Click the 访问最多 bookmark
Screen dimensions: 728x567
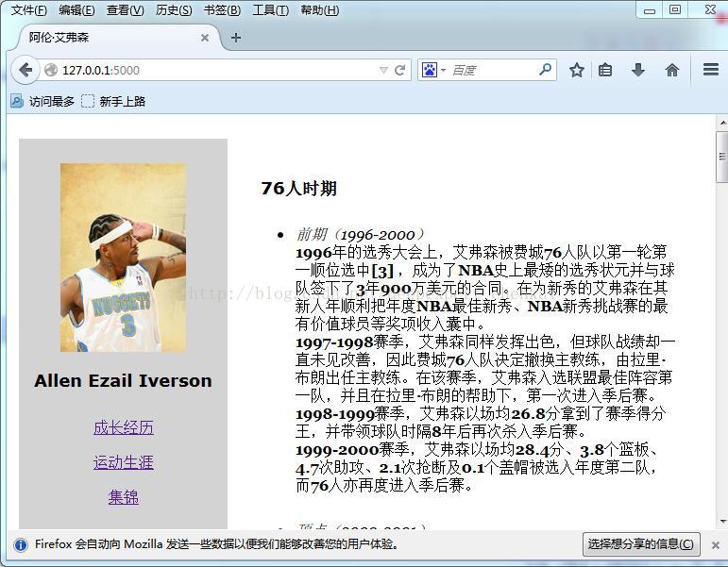coord(42,101)
